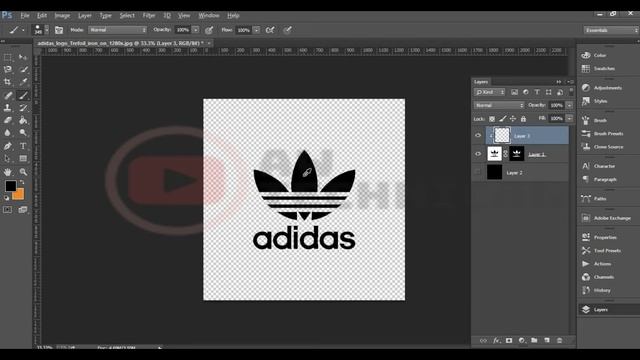640x360 pixels.
Task: Open the Window menu
Action: point(209,16)
